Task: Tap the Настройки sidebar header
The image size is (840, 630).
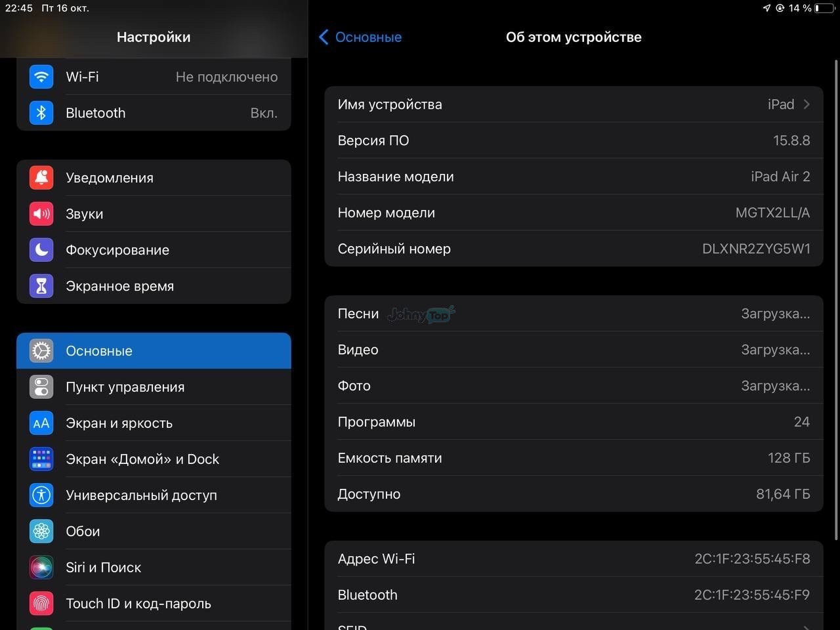Action: pyautogui.click(x=154, y=37)
